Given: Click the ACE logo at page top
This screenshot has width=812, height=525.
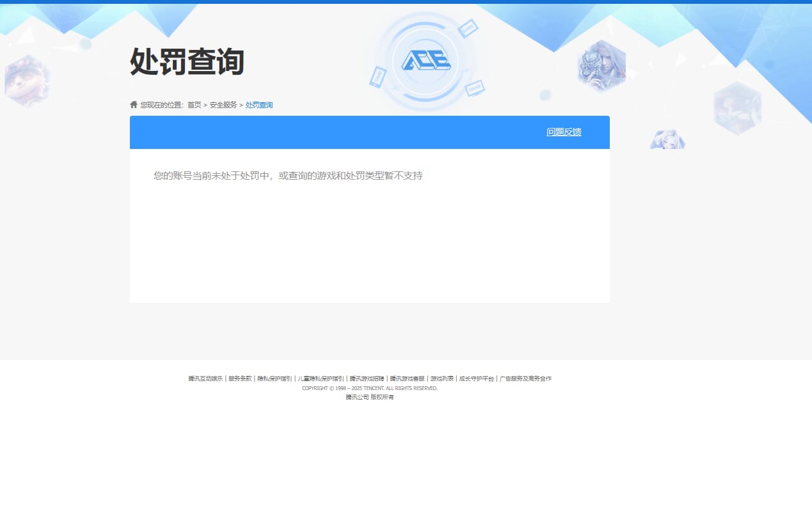Looking at the screenshot, I should coord(426,60).
